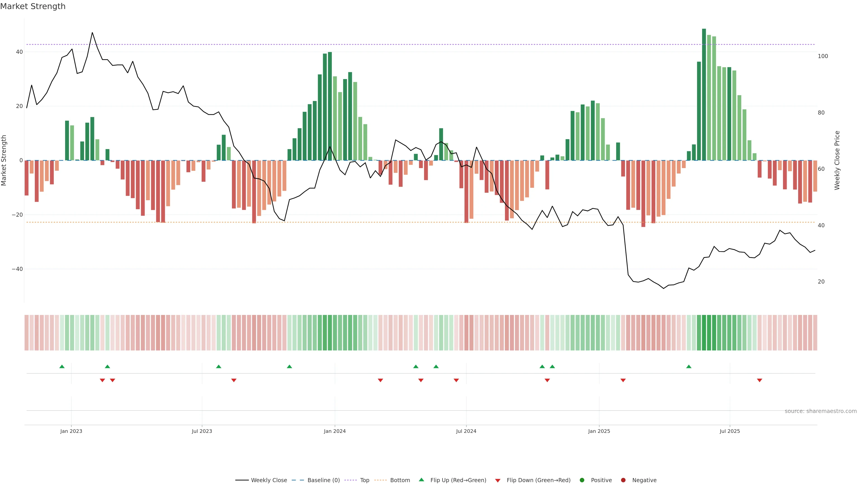The width and height of the screenshot is (868, 488).
Task: Click the Market Strength y-axis title
Action: click(4, 160)
